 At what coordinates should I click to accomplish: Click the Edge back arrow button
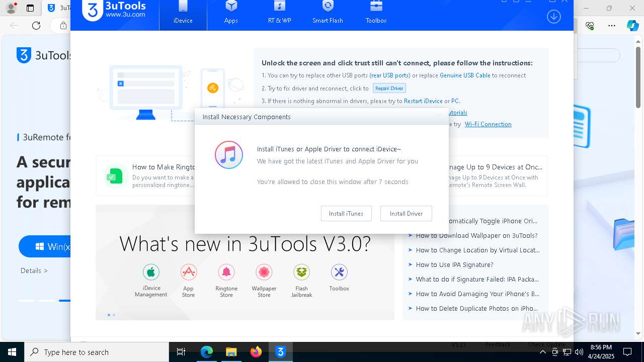[14, 26]
